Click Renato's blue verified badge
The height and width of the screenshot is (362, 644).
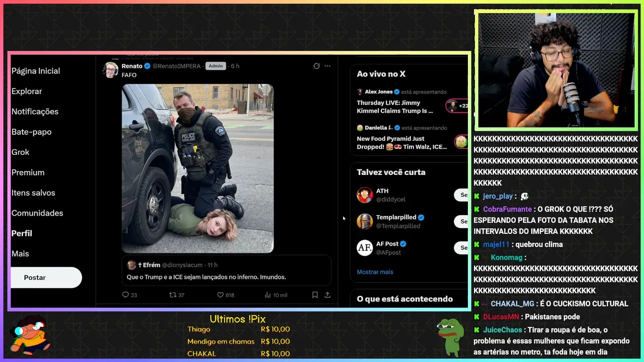(147, 66)
